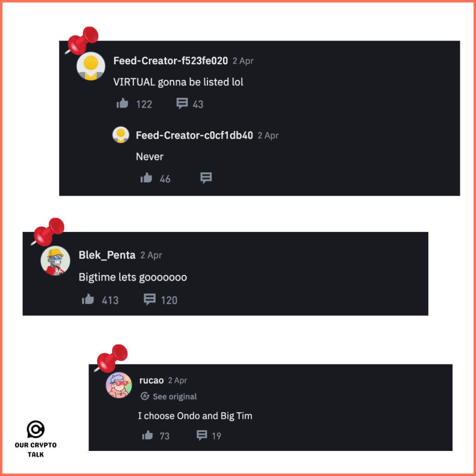Viewport: 476px width, 476px height.
Task: Like the 'Never' reply
Action: pyautogui.click(x=146, y=178)
